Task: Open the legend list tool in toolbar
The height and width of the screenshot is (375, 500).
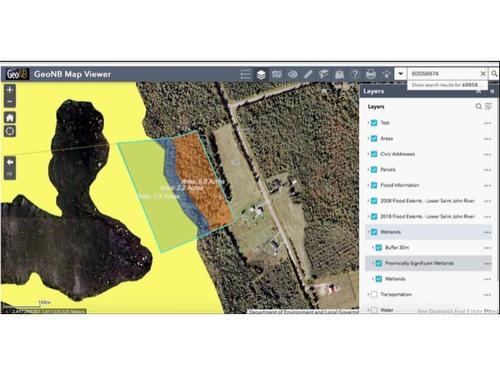Action: click(245, 74)
